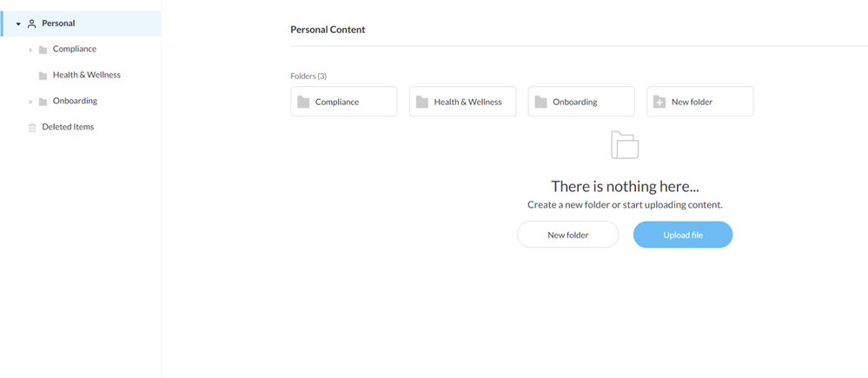Select the Personal label in the sidebar
The image size is (868, 378).
pos(58,23)
